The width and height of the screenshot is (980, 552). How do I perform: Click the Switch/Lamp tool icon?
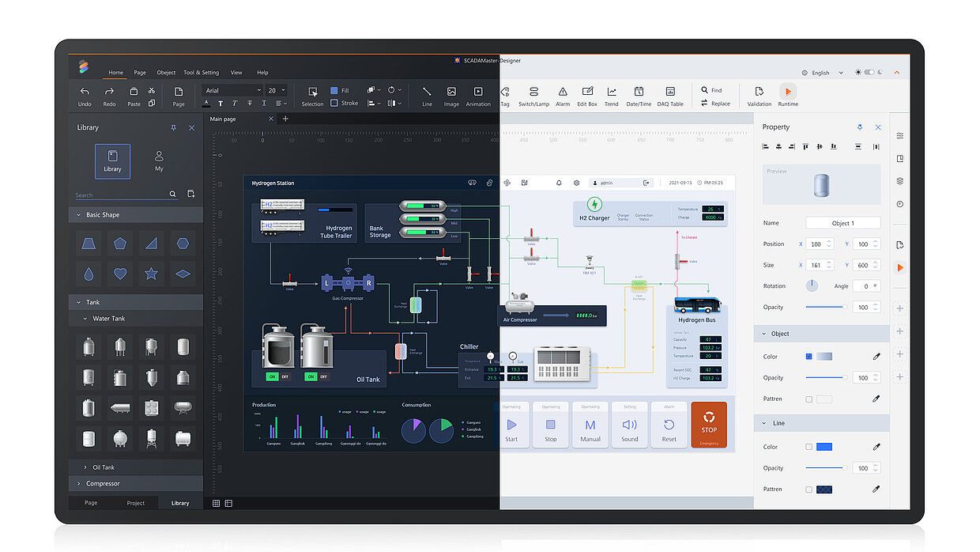pos(533,93)
